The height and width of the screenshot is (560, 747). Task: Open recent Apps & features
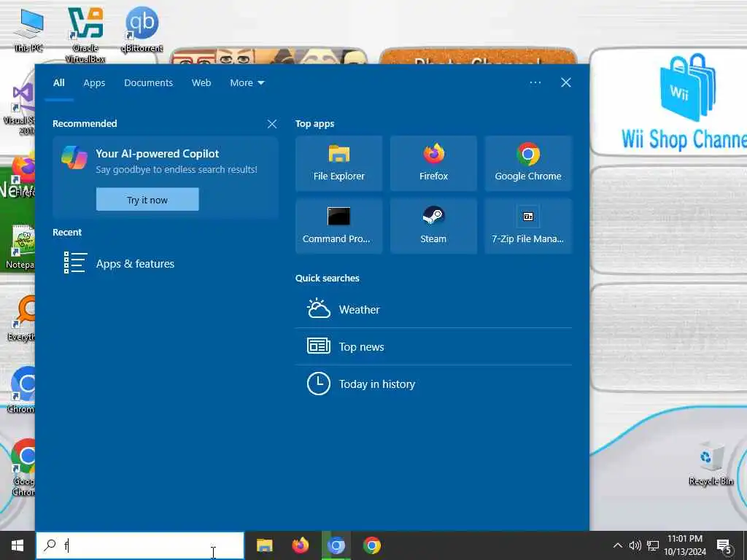tap(164, 263)
